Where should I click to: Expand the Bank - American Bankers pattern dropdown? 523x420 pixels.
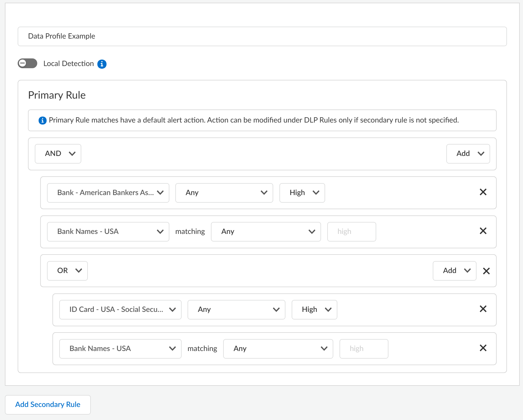coord(108,193)
